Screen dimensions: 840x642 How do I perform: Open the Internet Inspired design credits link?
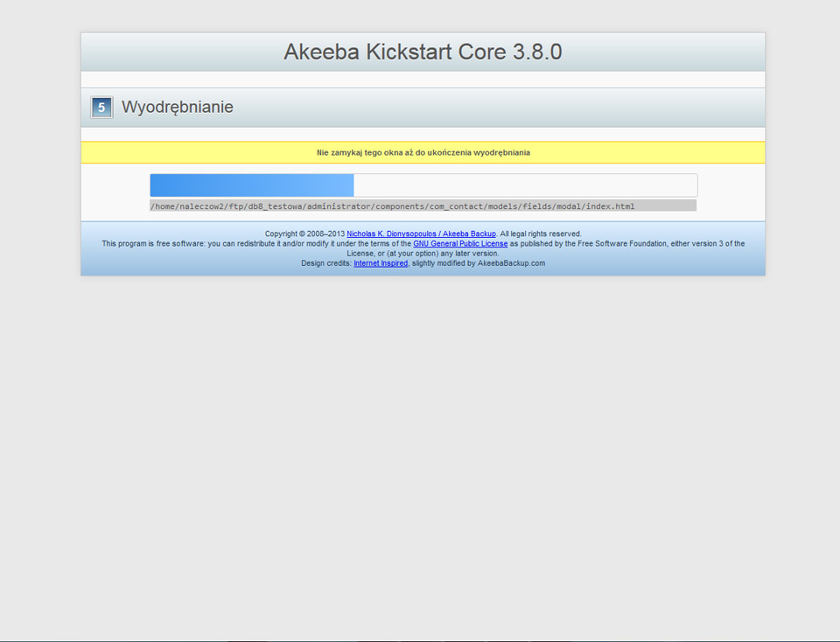[x=381, y=263]
